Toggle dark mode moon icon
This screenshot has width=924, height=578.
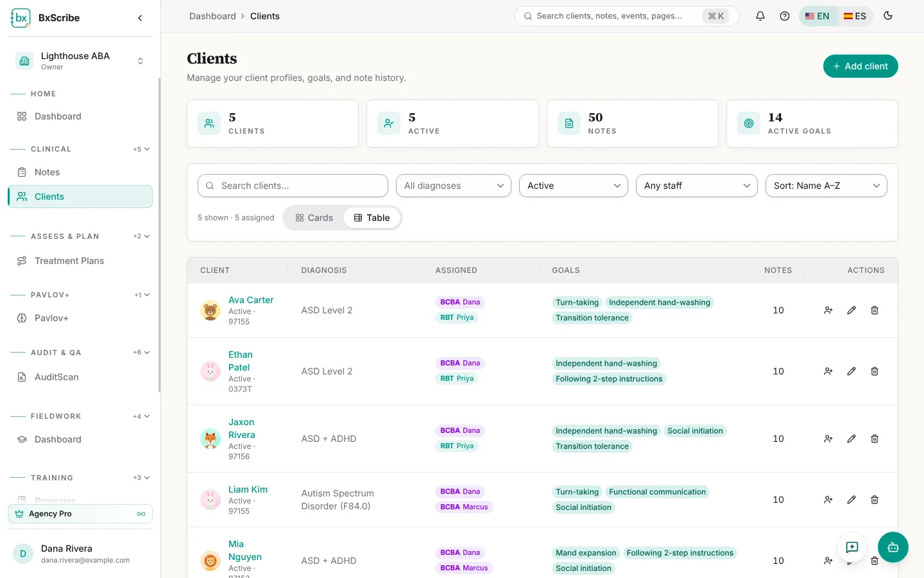[888, 16]
